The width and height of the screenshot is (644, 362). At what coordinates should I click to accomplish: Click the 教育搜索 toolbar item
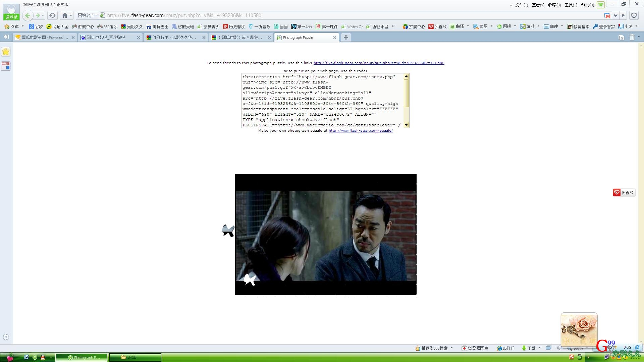point(578,26)
